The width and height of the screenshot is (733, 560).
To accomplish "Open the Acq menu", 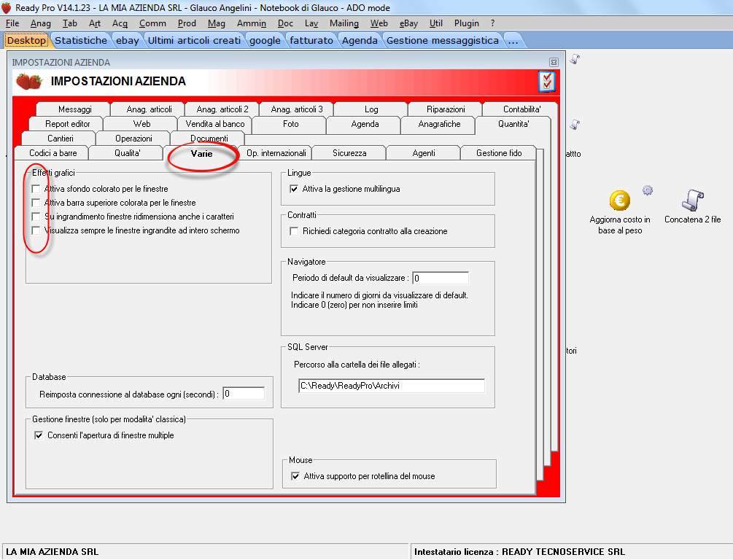I will 120,23.
